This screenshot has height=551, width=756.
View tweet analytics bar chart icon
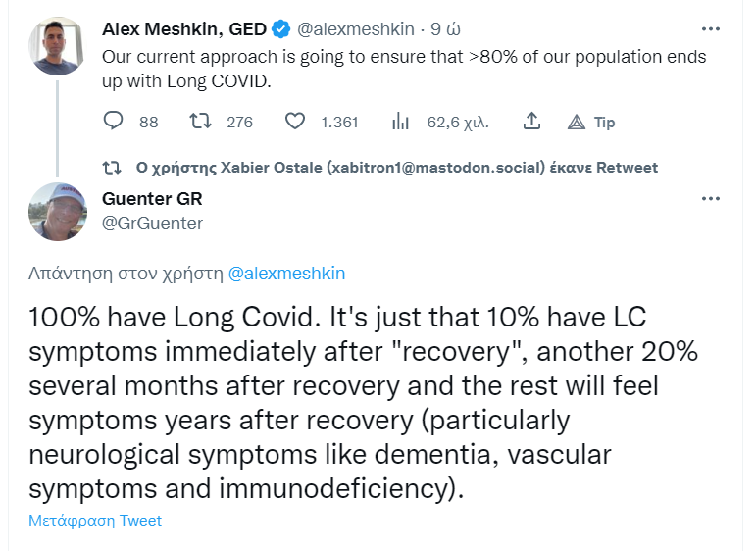(x=400, y=122)
